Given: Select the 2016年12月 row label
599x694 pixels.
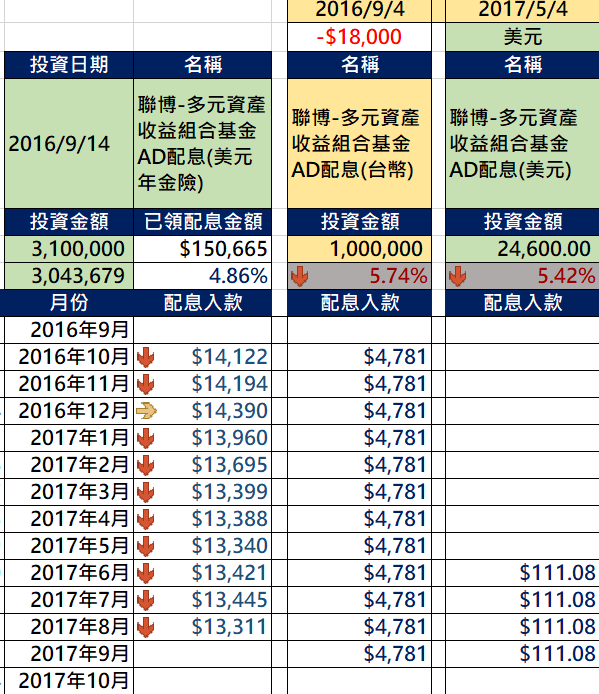Looking at the screenshot, I should [x=69, y=411].
